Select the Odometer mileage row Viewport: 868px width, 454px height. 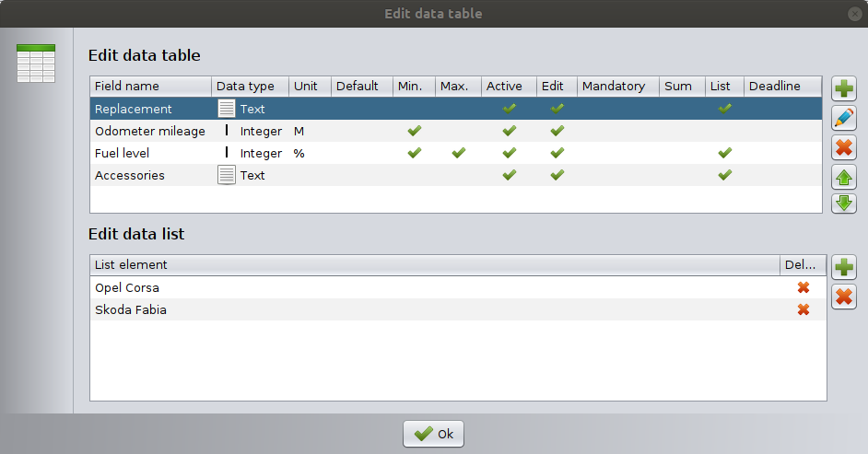click(150, 131)
